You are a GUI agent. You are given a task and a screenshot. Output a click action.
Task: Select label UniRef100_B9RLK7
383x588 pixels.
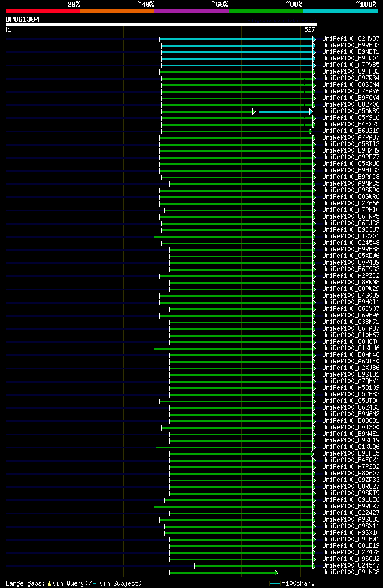[351, 506]
